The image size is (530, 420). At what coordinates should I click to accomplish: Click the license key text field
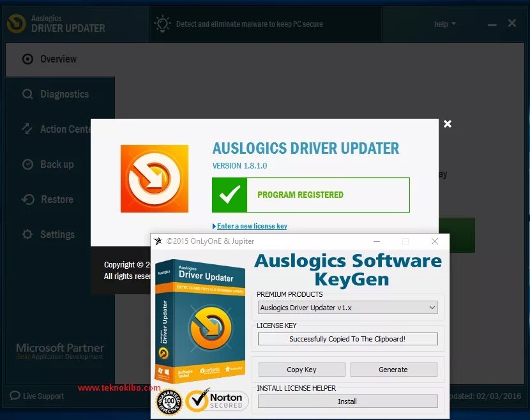(348, 339)
